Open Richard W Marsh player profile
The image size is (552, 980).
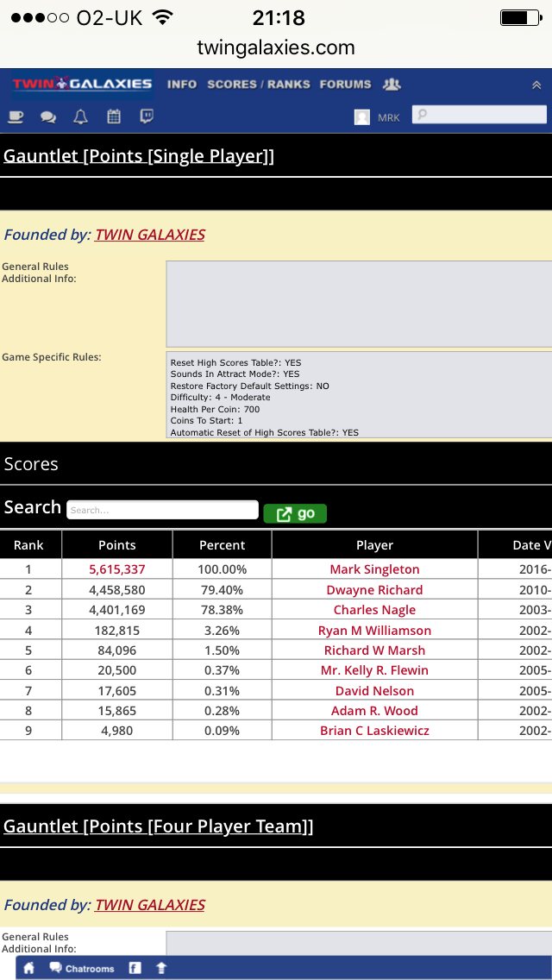tap(374, 650)
